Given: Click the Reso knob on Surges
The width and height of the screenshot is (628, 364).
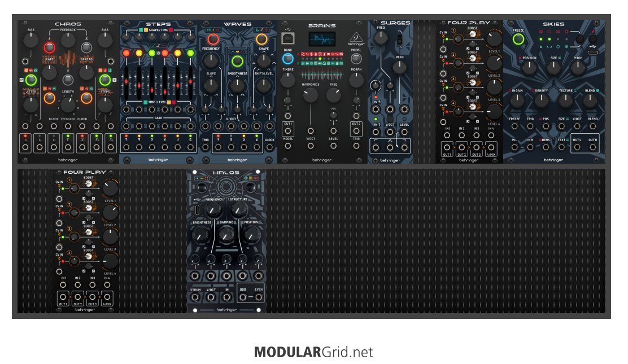Looking at the screenshot, I should 399,68.
